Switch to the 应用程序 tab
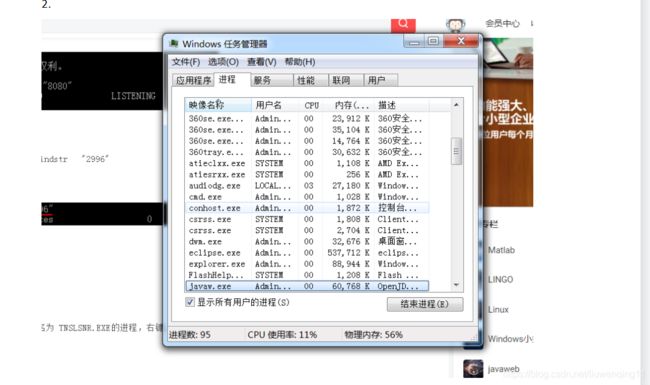 click(193, 80)
